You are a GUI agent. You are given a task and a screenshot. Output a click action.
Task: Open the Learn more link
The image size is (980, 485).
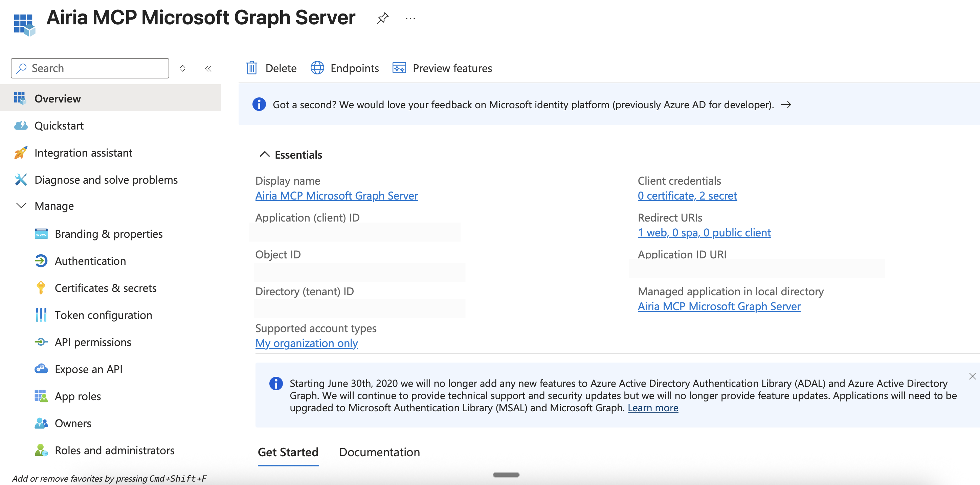[x=652, y=408]
